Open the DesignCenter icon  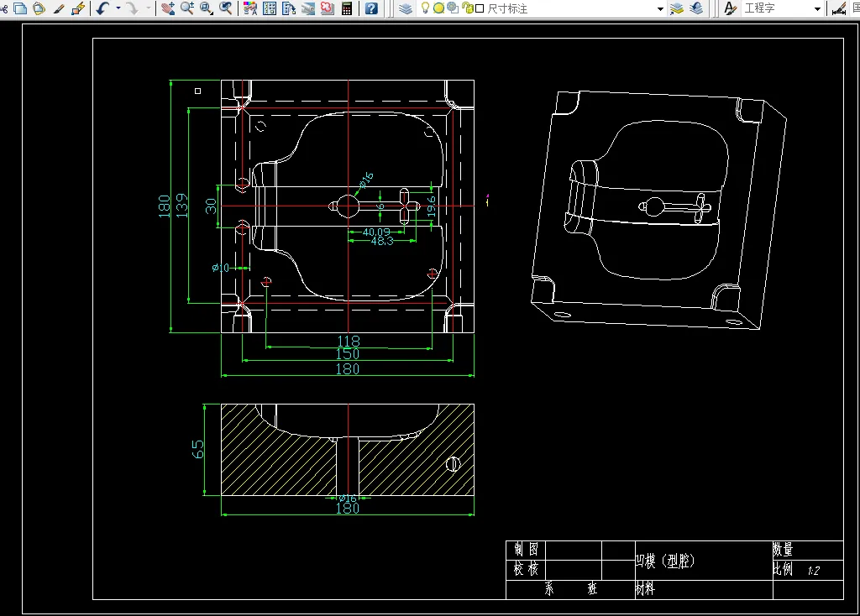pos(270,8)
